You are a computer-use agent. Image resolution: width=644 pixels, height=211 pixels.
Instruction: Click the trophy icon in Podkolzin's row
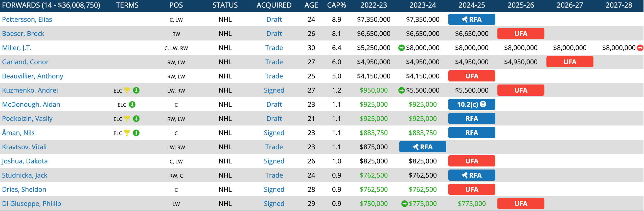pos(127,118)
